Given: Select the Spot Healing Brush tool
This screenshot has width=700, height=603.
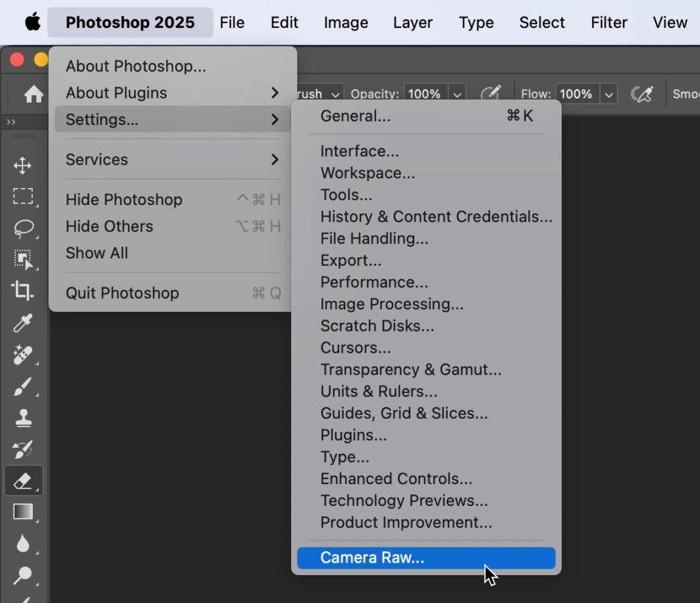Looking at the screenshot, I should point(23,355).
